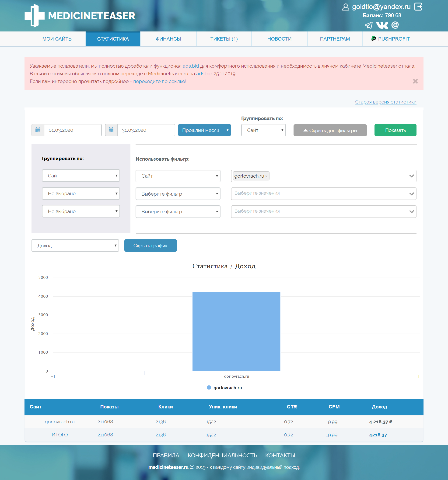Open the second Выберите фильтр dropdown
This screenshot has width=448, height=480.
click(178, 212)
